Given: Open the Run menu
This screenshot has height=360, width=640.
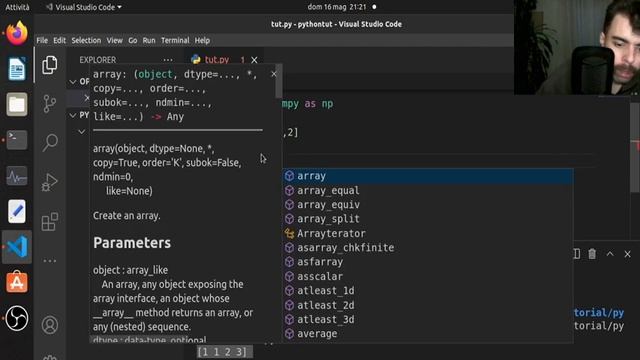Looking at the screenshot, I should (x=149, y=40).
